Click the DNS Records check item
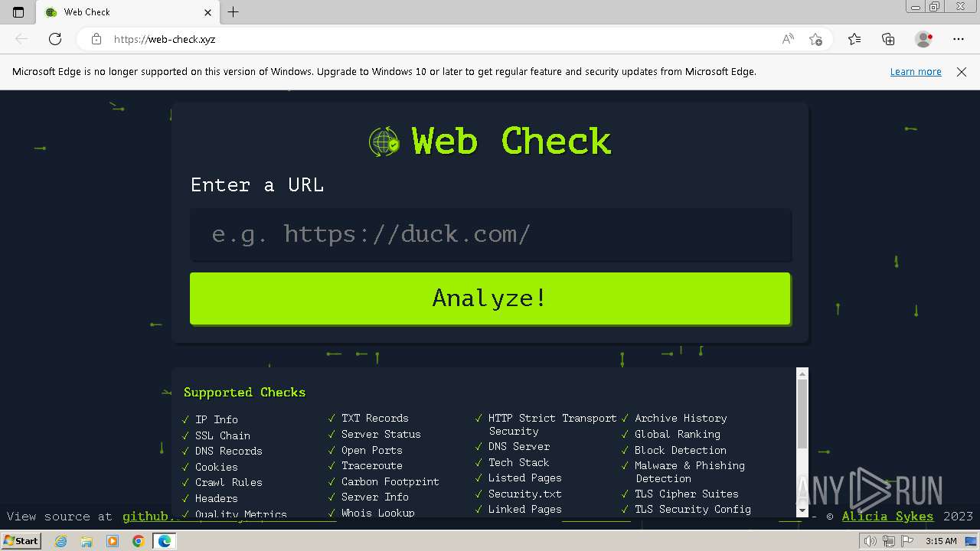980x551 pixels. click(229, 451)
